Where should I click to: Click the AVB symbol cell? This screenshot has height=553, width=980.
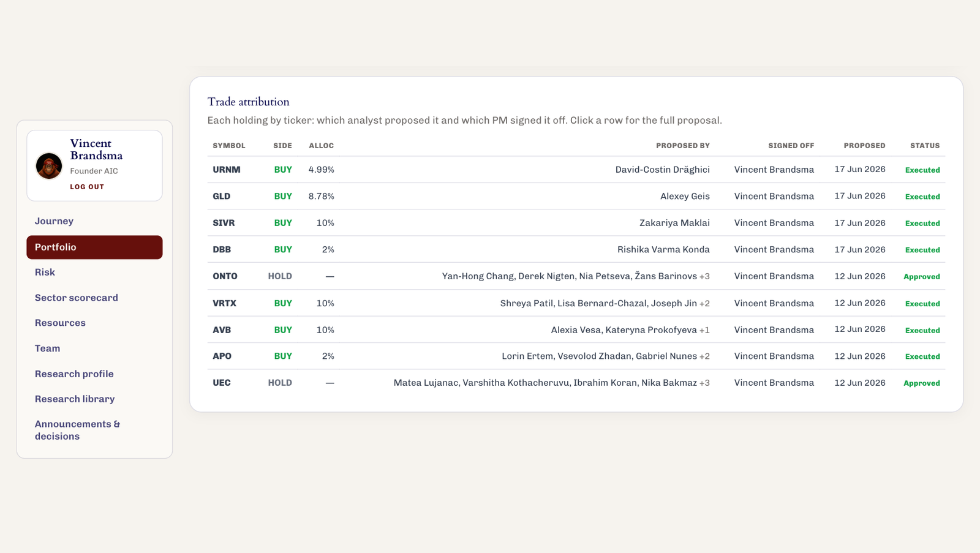pos(222,330)
